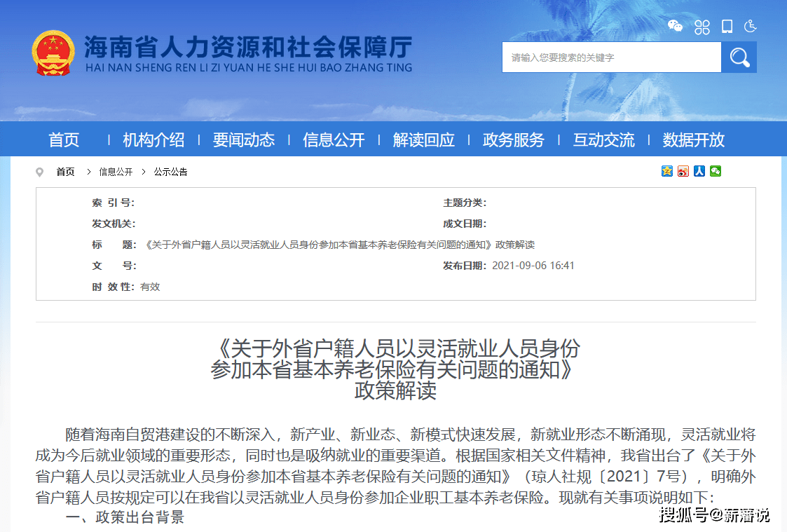
Task: Open the WeChat icon in the header
Action: point(675,26)
